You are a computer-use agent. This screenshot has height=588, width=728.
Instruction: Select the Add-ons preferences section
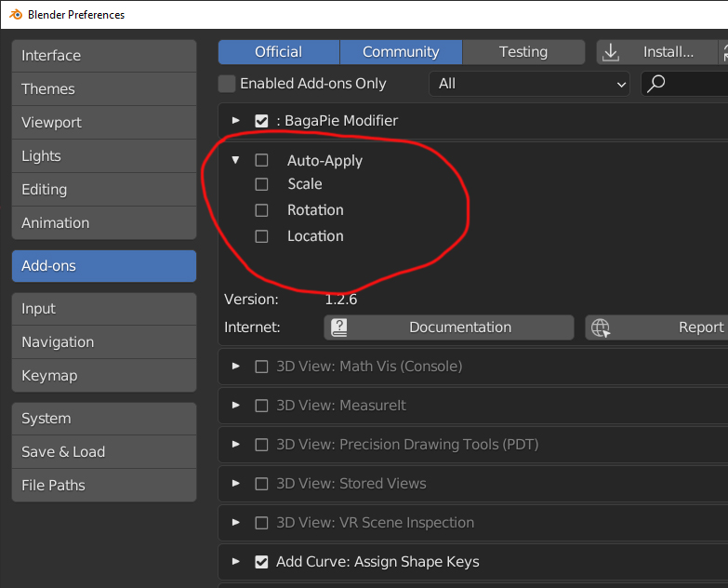coord(104,266)
